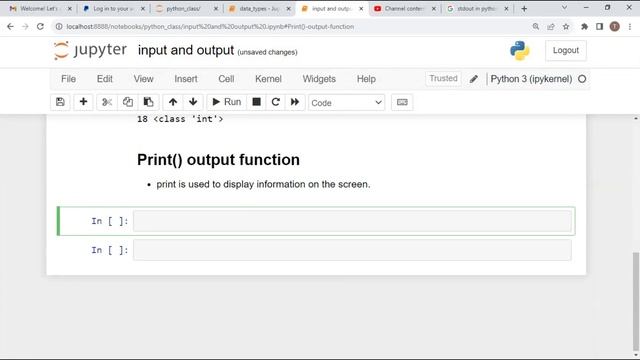Click the pencil edit-mode indicator icon
Image resolution: width=640 pixels, height=360 pixels.
(x=473, y=79)
